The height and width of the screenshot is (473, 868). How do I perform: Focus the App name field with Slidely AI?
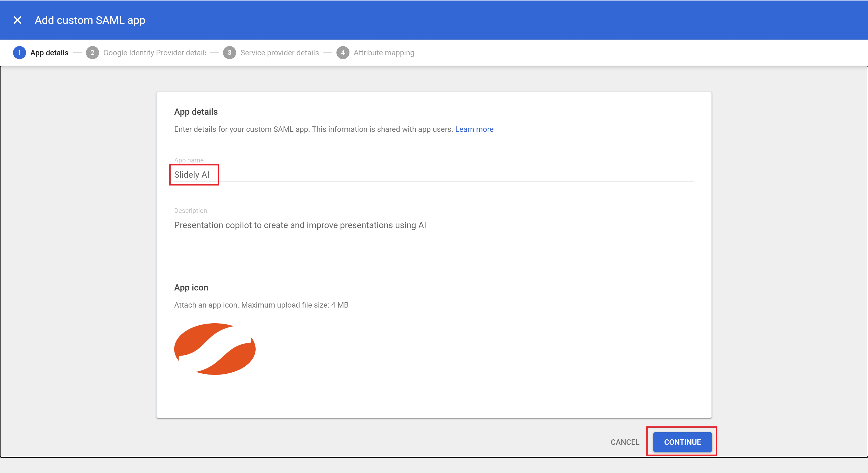(x=434, y=174)
